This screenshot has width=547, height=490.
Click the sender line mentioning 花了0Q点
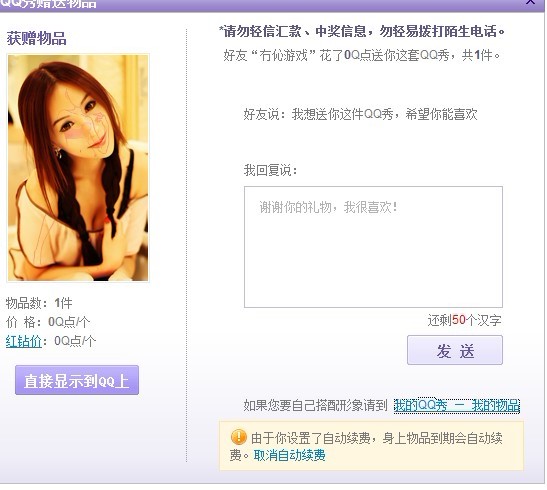coord(362,55)
